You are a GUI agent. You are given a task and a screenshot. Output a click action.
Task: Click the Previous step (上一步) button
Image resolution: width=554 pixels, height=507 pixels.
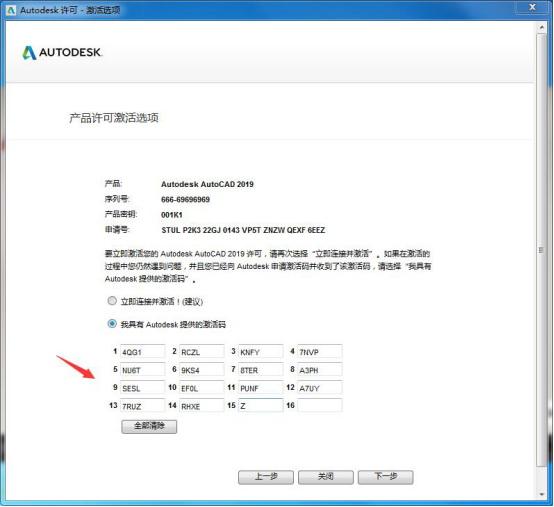pos(266,477)
